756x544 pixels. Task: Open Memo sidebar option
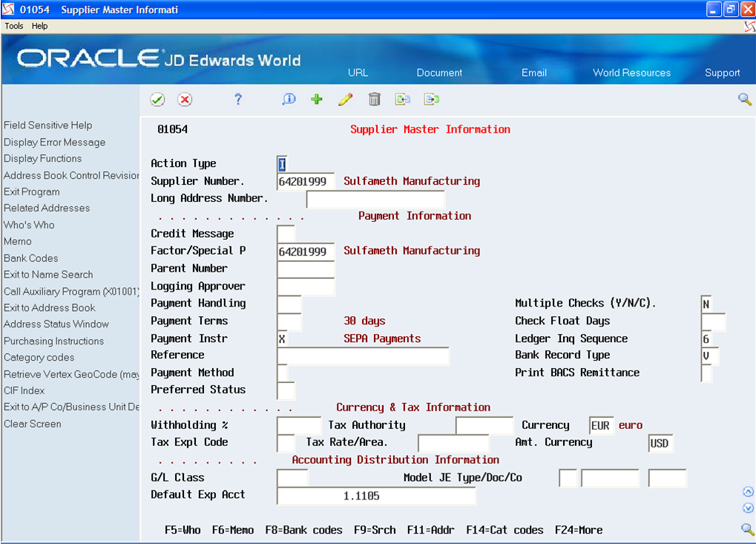17,242
